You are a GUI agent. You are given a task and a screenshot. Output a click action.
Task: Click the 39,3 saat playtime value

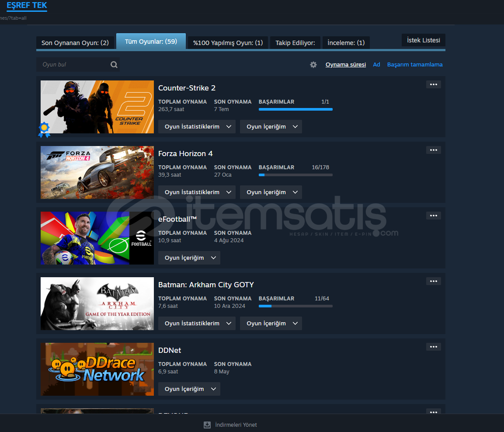170,175
